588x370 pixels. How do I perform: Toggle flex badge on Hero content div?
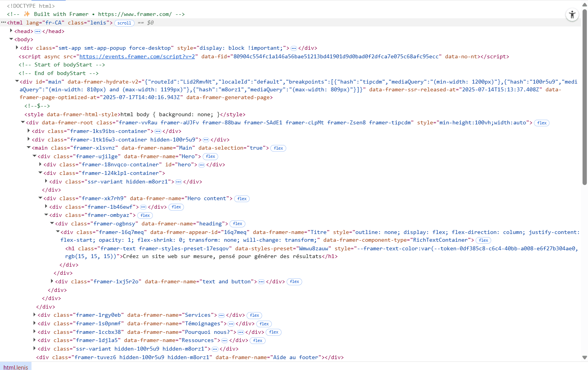pos(242,199)
